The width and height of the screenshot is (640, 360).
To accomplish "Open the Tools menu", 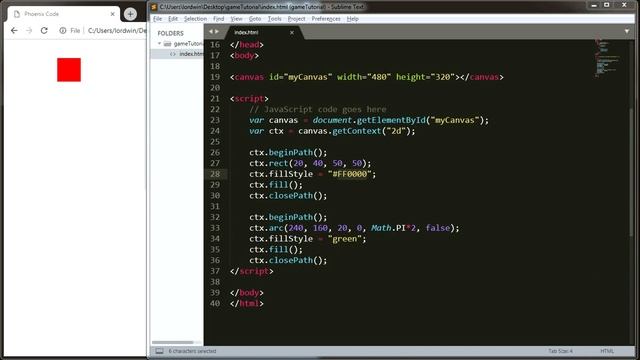I will [275, 19].
